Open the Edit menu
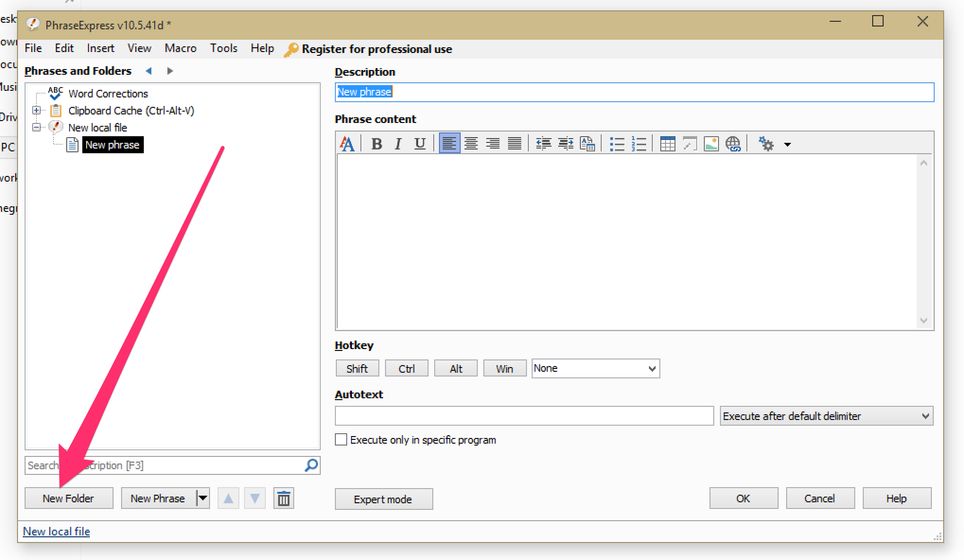This screenshot has height=560, width=964. 64,48
